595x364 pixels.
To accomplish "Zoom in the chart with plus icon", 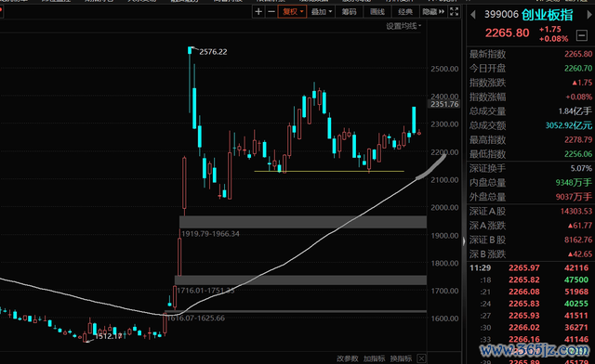I will (258, 12).
